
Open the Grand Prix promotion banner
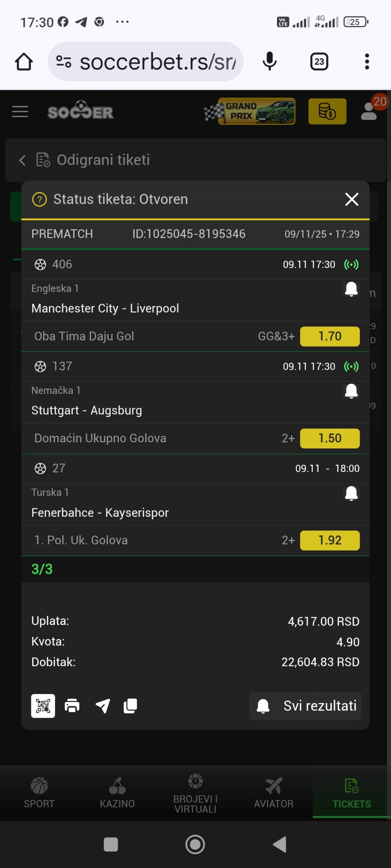coord(250,112)
